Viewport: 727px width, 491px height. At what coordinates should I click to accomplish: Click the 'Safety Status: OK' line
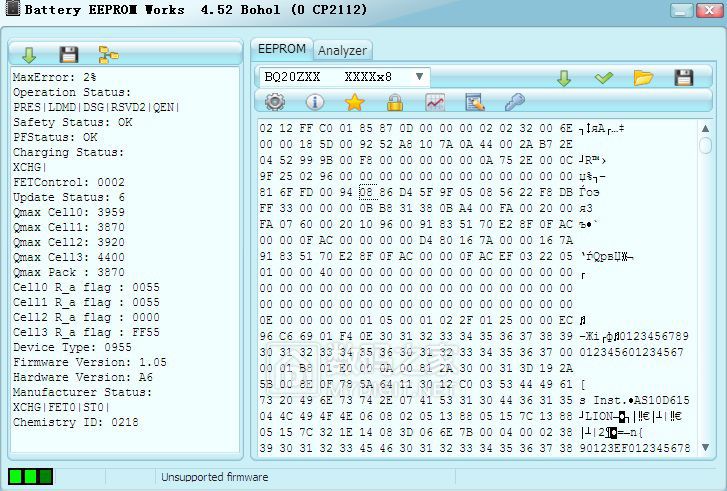click(72, 122)
